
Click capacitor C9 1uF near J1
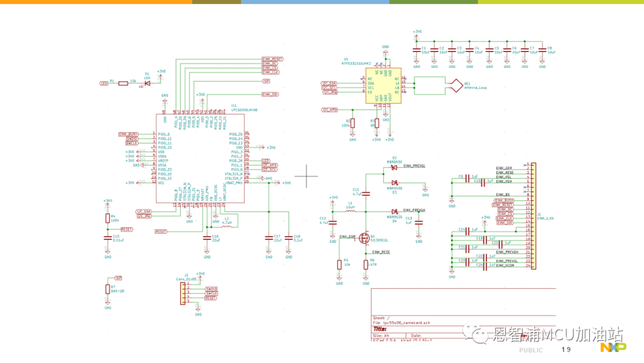(x=467, y=178)
